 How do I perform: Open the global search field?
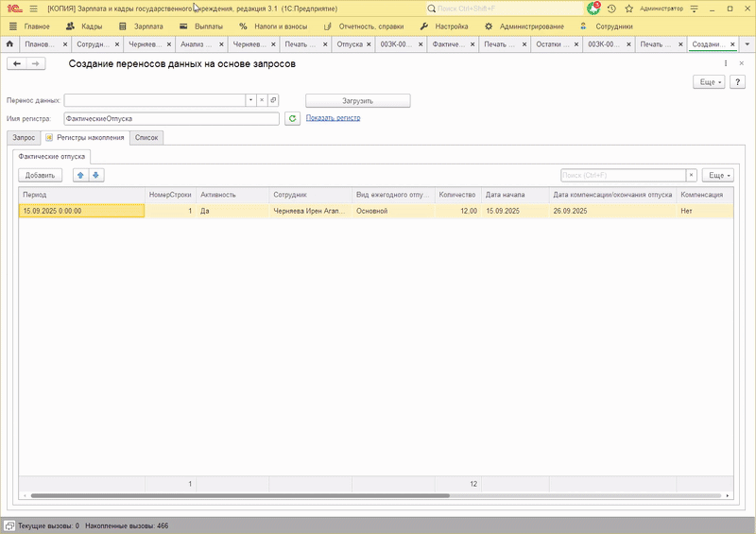pos(505,9)
